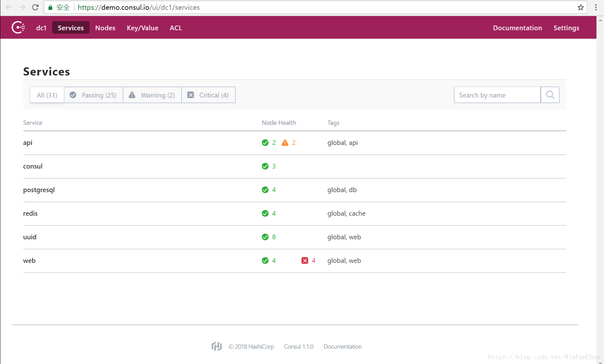Open the browser three-dot menu
The height and width of the screenshot is (364, 604).
pos(596,7)
